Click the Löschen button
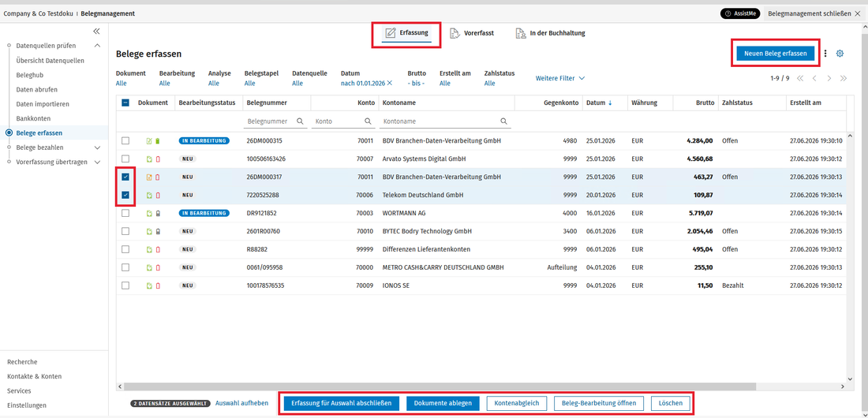868x418 pixels. pyautogui.click(x=671, y=404)
